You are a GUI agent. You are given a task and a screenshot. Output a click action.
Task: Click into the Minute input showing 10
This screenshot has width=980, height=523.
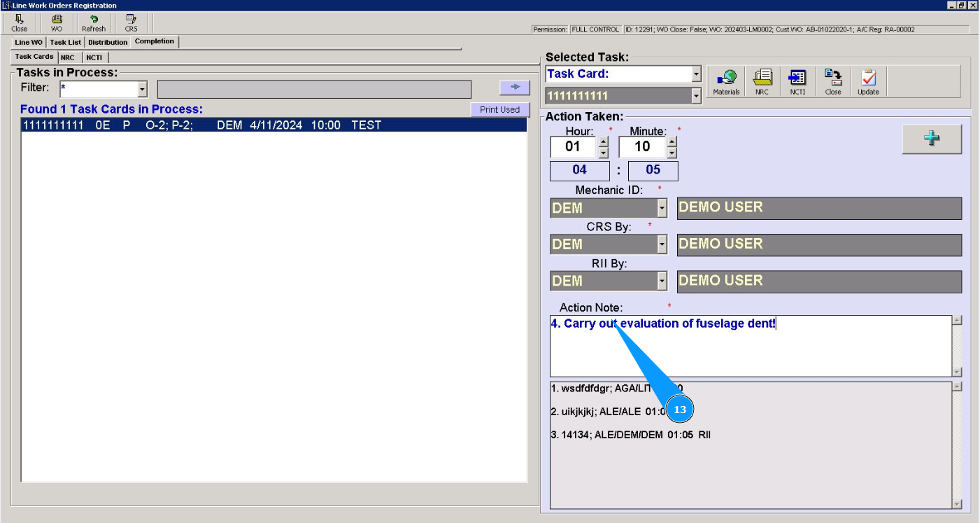tap(642, 146)
